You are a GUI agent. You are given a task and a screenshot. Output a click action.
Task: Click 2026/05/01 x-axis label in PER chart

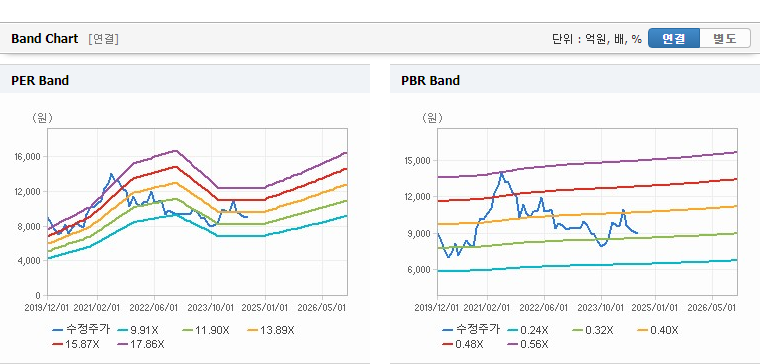322,308
